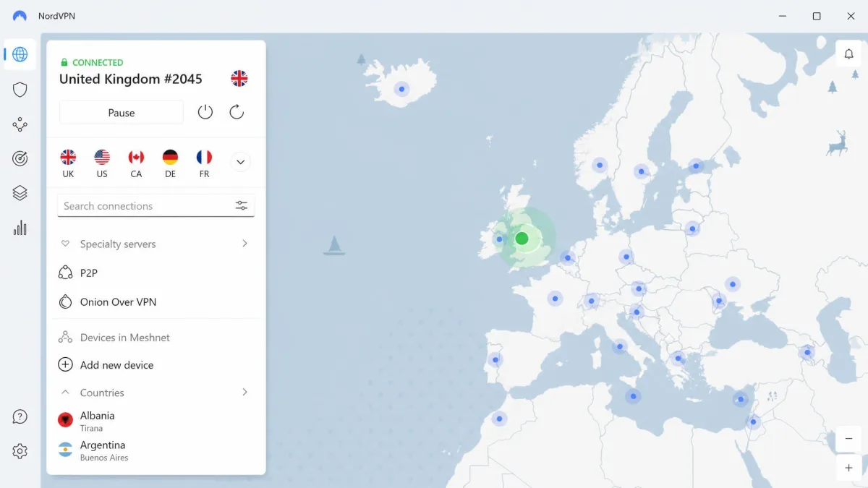Open the stacked layers sidebar icon
The image size is (868, 488).
coord(20,193)
